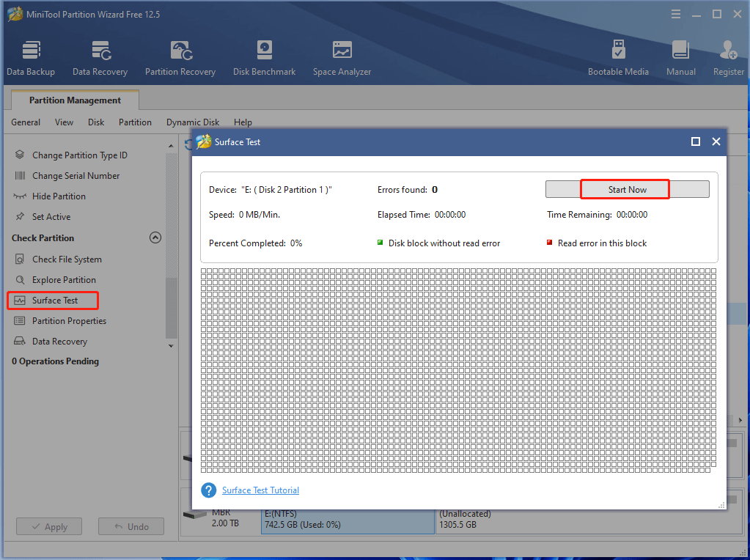Viewport: 750px width, 560px height.
Task: Choose Hide Partition in the sidebar
Action: click(59, 196)
